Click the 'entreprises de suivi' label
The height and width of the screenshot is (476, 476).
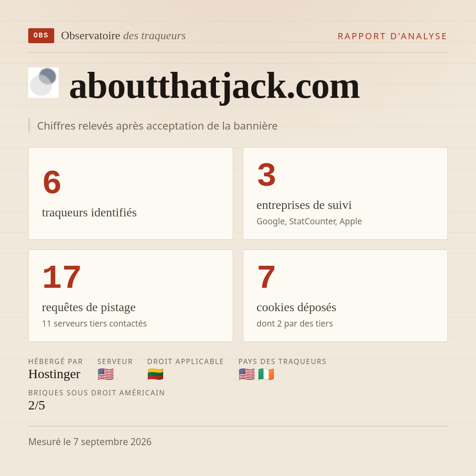coord(304,205)
